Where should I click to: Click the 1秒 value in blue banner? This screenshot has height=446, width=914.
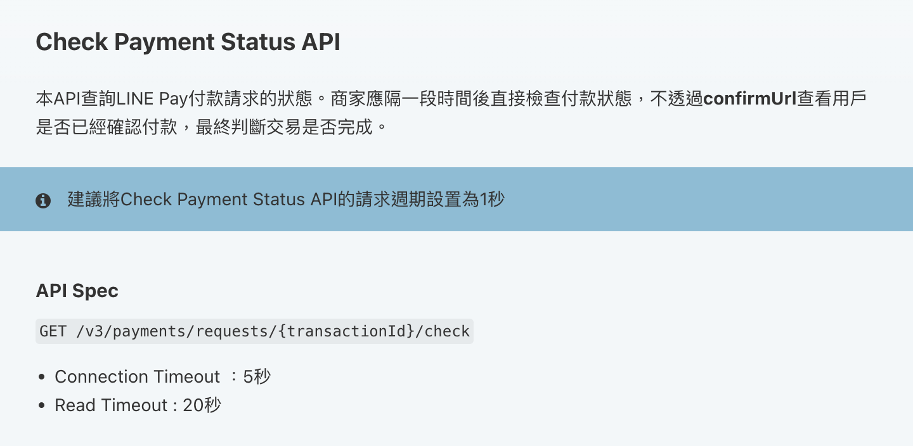click(x=492, y=200)
